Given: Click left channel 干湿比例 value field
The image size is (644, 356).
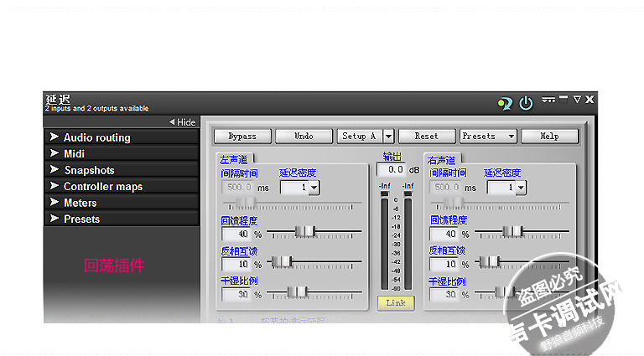Looking at the screenshot, I should tap(236, 295).
